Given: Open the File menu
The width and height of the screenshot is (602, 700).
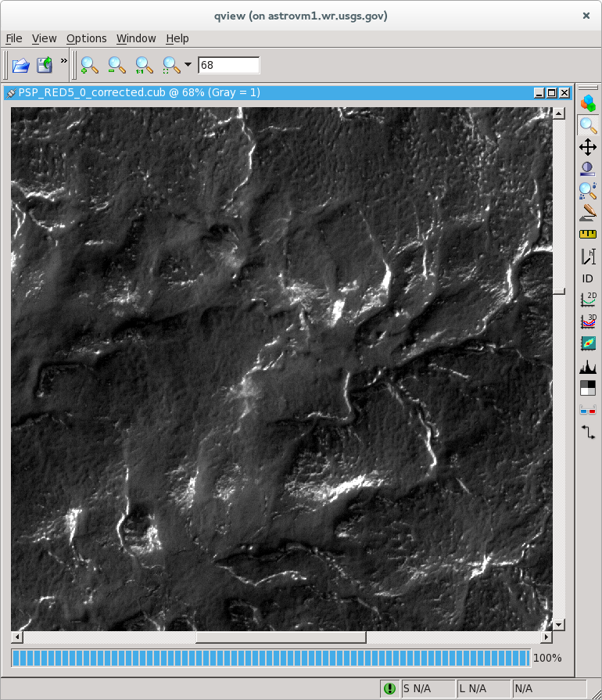Looking at the screenshot, I should coord(14,38).
